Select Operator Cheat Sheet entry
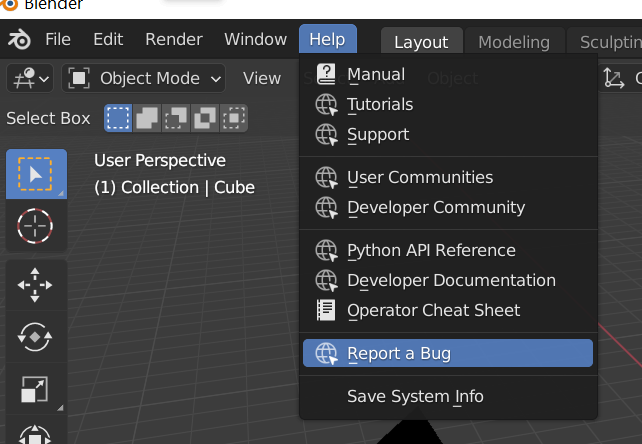This screenshot has width=642, height=444. coord(448,310)
